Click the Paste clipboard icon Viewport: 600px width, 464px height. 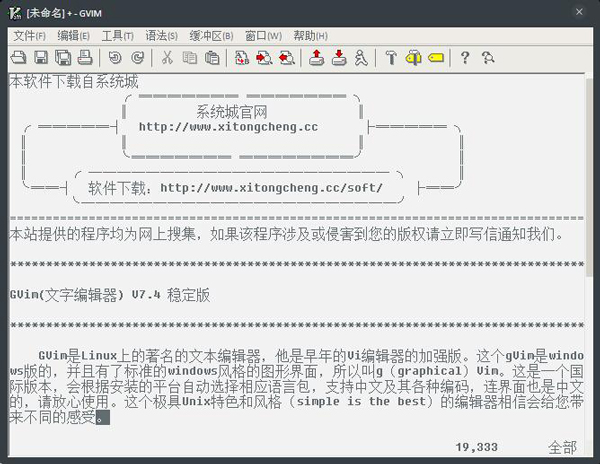(212, 58)
